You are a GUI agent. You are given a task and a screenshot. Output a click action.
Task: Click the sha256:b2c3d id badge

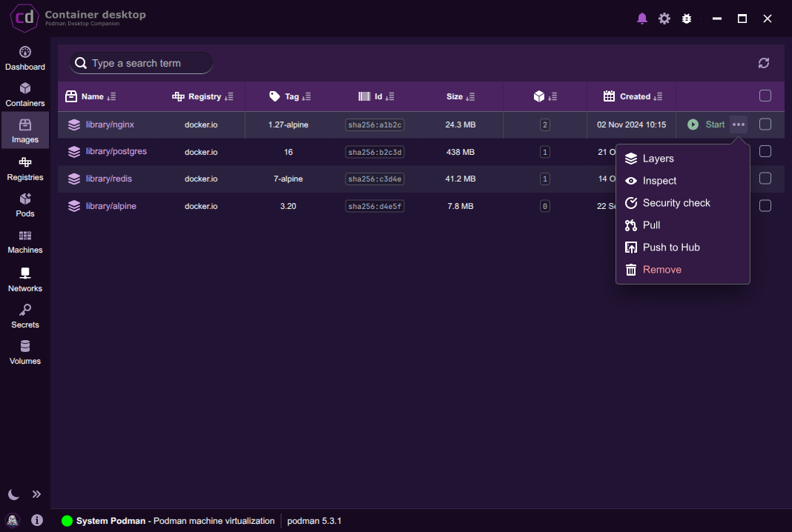point(374,152)
